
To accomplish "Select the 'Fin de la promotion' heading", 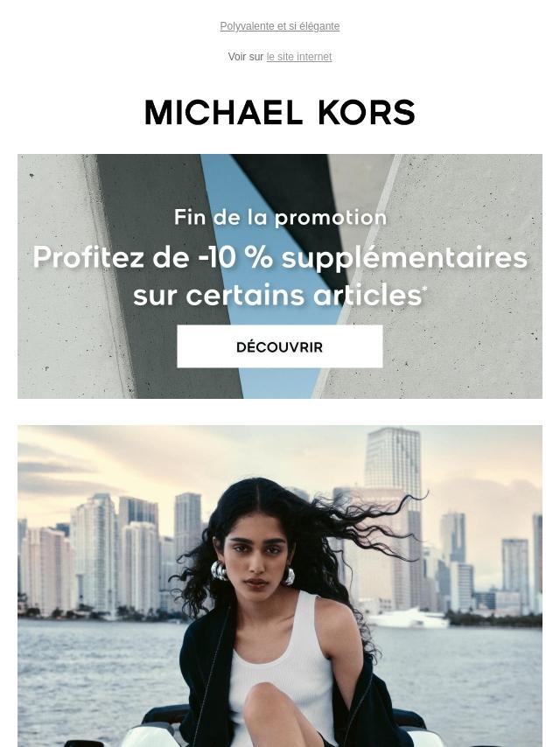I will point(280,217).
